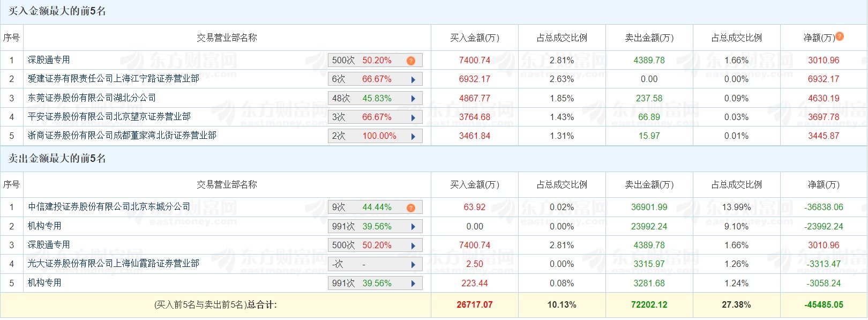Open 中信建投证券北京东城分公司 link
Image resolution: width=868 pixels, height=320 pixels.
point(109,207)
